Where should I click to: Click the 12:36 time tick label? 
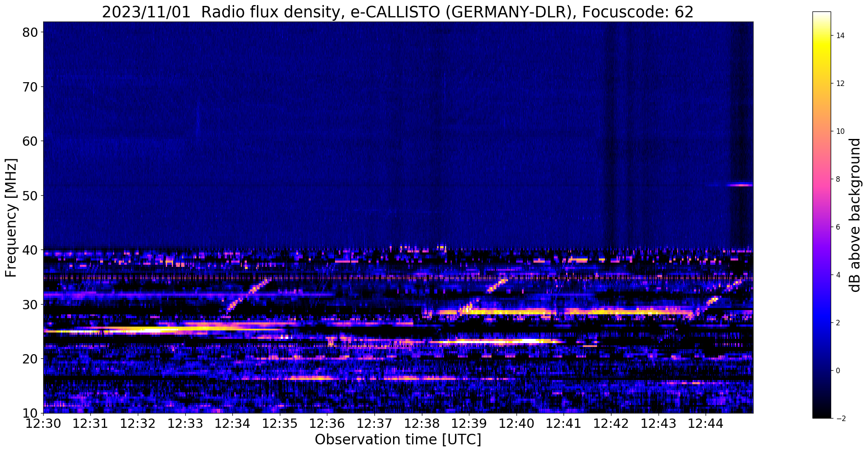327,423
